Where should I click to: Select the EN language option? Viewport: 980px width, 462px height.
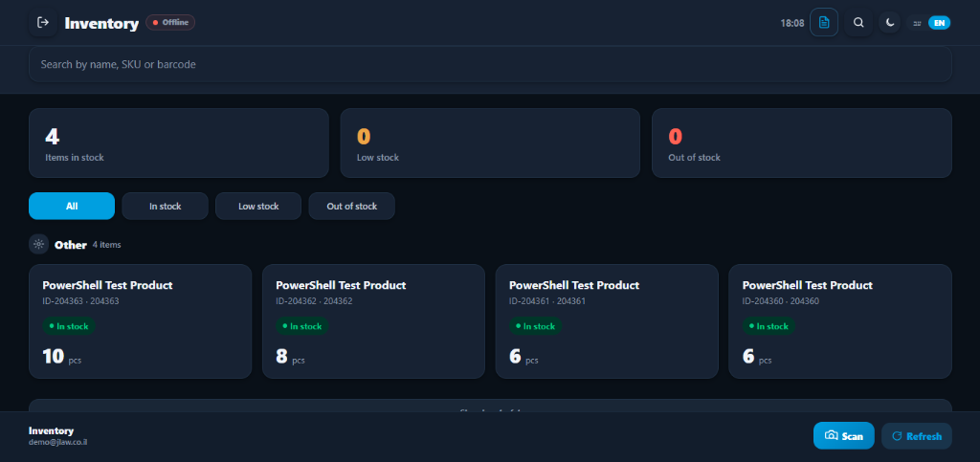[x=939, y=22]
